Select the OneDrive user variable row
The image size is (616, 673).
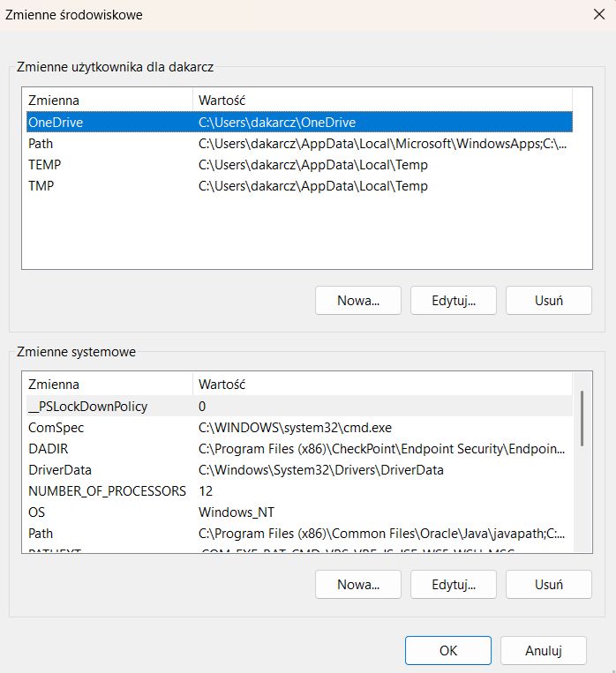299,123
